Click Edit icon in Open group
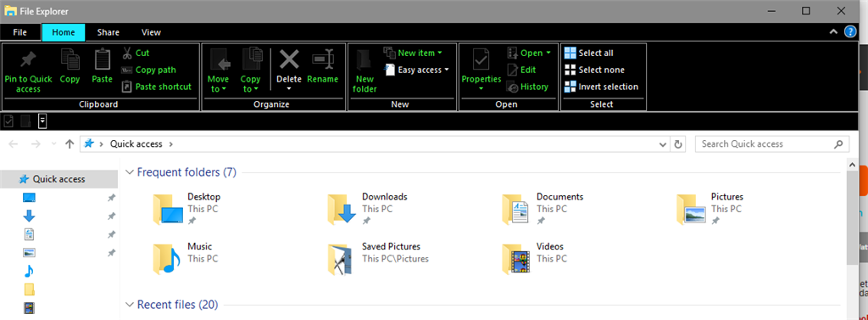 click(513, 70)
